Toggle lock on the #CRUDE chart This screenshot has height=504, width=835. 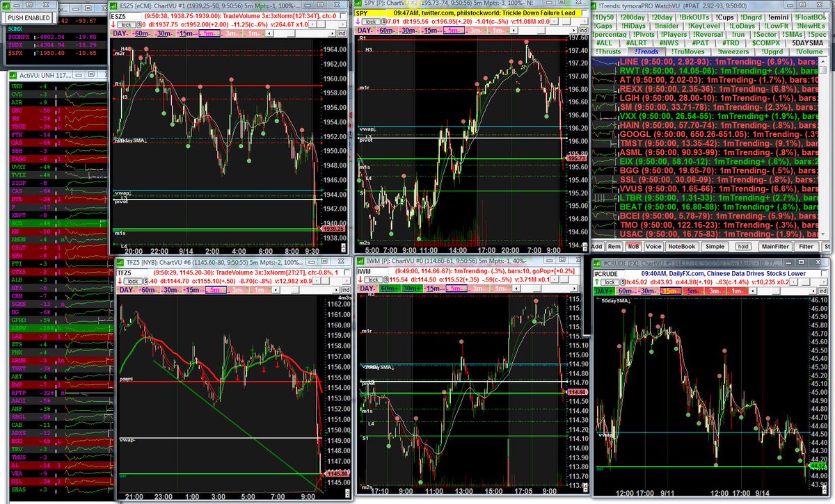610,282
